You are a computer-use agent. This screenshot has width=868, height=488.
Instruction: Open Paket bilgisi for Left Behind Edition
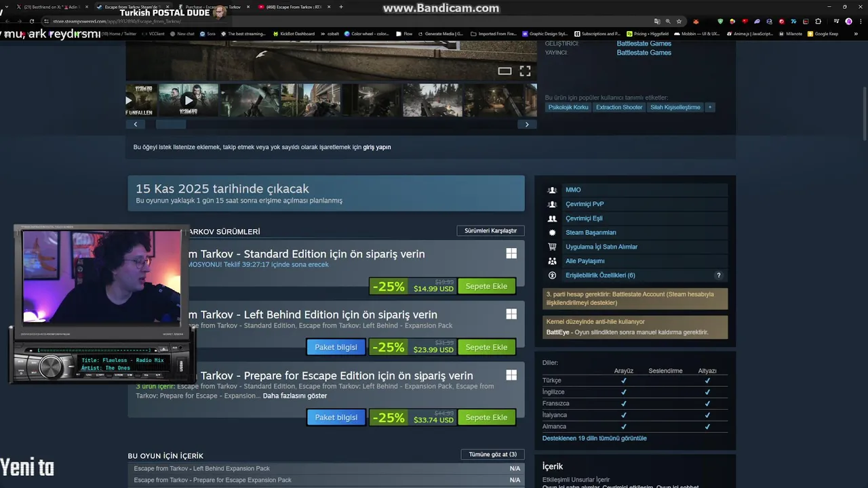336,347
